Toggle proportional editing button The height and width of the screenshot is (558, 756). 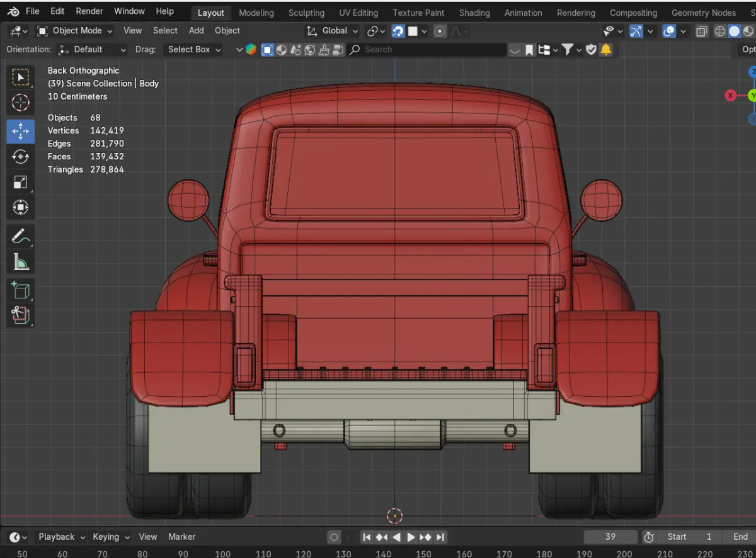pos(440,31)
